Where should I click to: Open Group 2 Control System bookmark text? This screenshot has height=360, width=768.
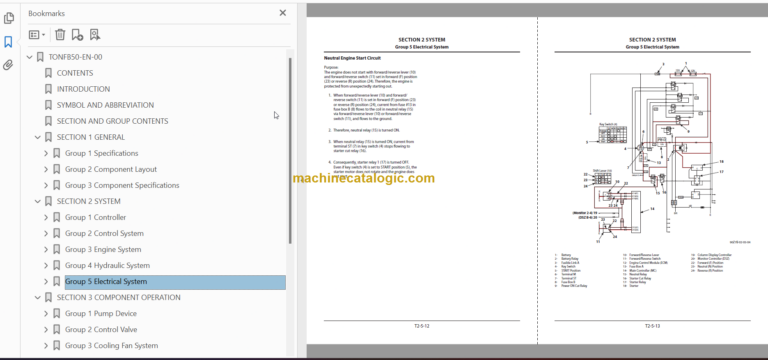pyautogui.click(x=104, y=234)
